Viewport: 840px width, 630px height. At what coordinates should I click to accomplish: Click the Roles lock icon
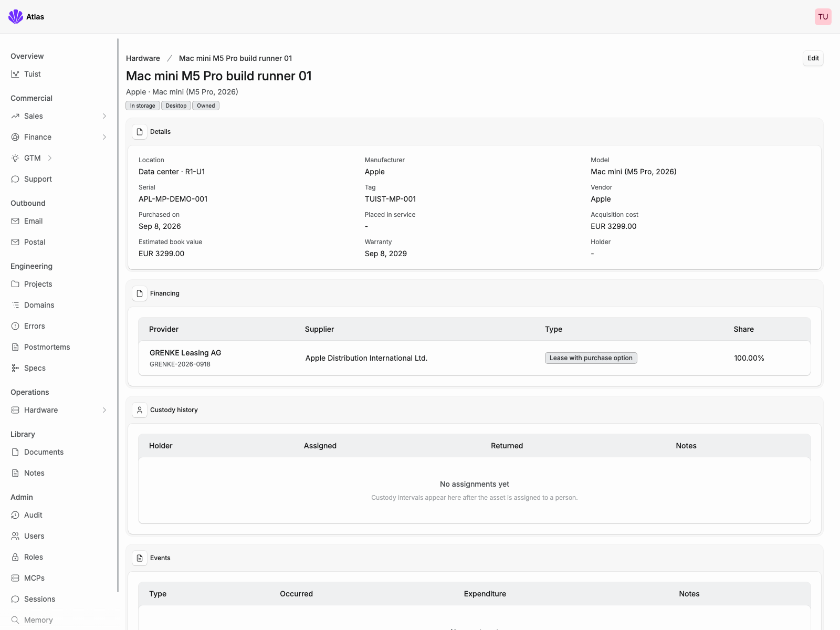pyautogui.click(x=15, y=557)
